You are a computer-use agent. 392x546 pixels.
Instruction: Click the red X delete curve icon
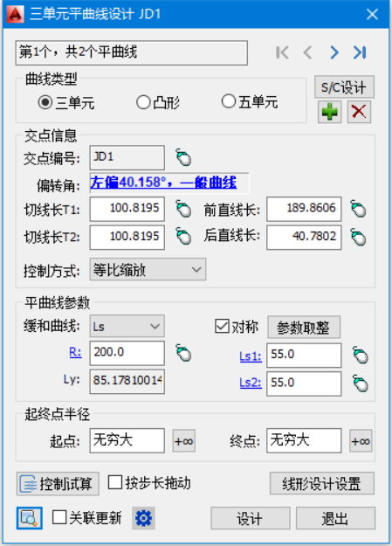pos(359,112)
